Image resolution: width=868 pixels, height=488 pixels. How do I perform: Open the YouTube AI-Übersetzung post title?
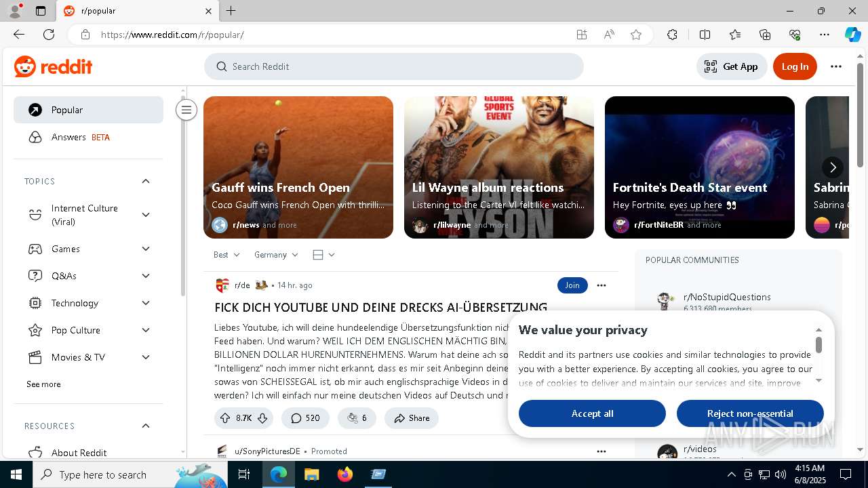pos(380,308)
